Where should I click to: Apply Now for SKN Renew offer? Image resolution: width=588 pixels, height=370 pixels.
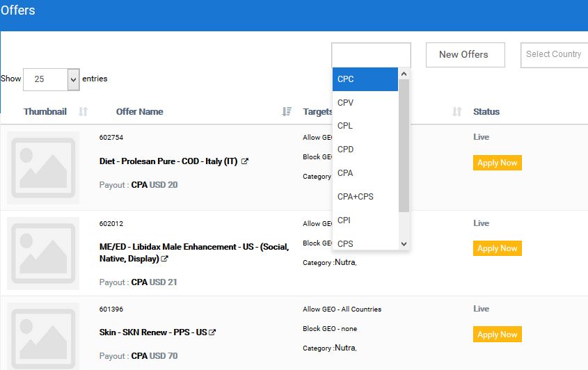[498, 335]
